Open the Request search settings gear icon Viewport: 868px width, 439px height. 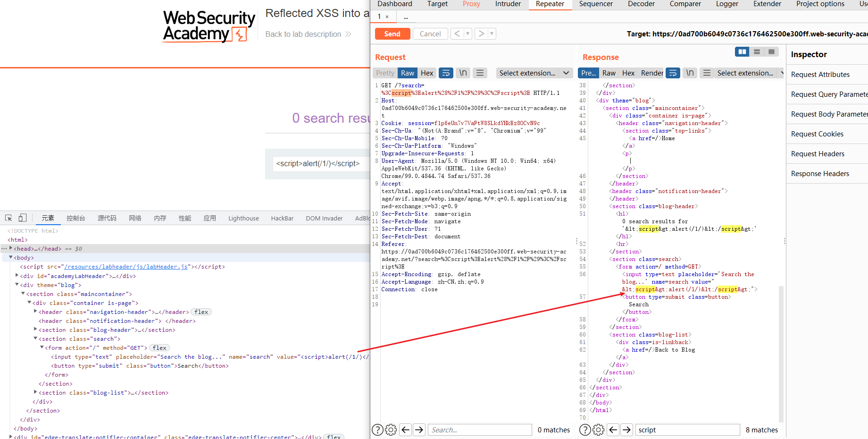(x=391, y=430)
